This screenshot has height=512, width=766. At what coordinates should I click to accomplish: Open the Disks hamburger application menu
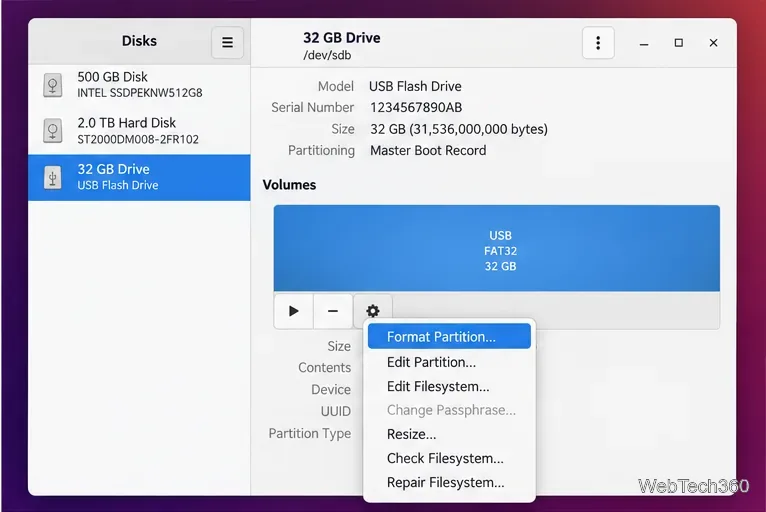tap(227, 43)
